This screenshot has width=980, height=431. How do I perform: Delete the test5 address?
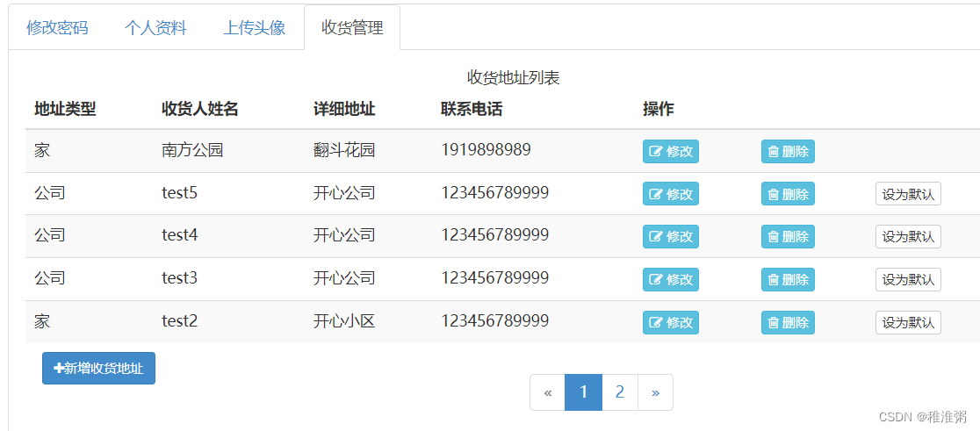point(788,194)
